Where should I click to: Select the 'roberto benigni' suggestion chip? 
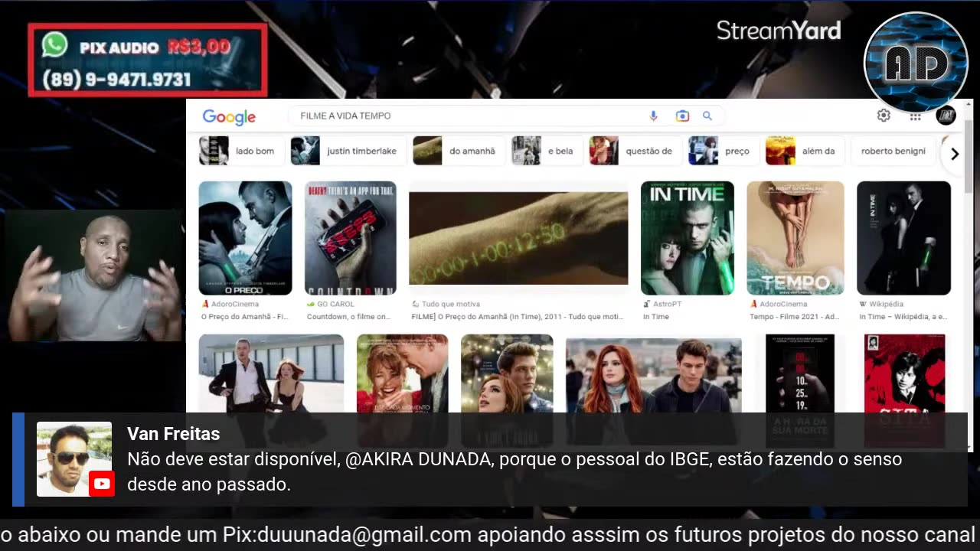(x=893, y=151)
